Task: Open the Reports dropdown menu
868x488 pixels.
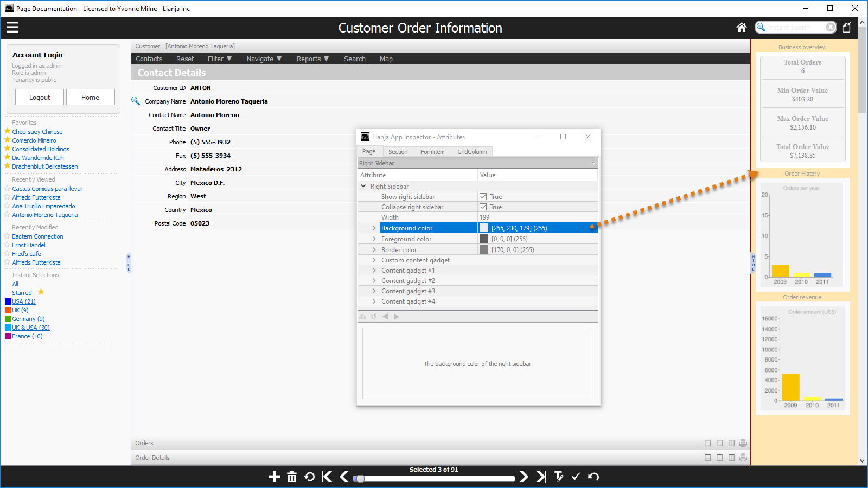Action: [312, 59]
